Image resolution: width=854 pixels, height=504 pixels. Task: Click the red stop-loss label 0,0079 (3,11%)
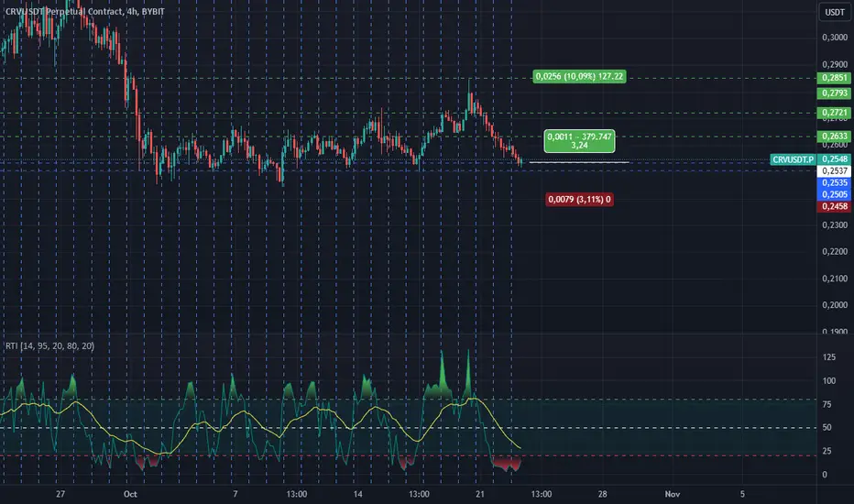[579, 200]
